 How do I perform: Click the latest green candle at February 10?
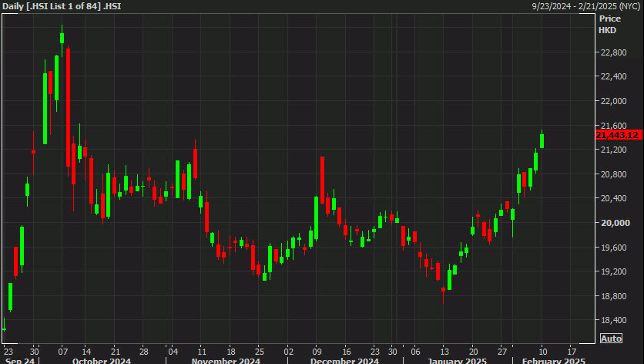pos(542,141)
